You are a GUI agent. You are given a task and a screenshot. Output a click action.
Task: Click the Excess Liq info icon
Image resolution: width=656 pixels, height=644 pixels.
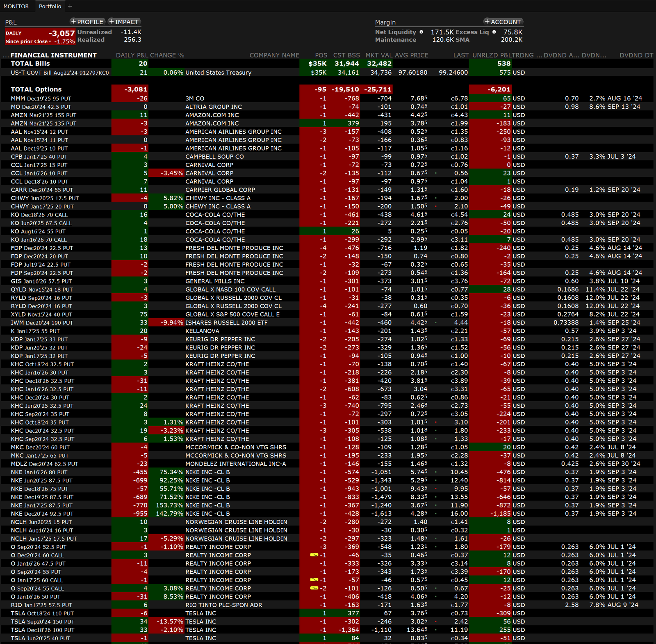click(494, 32)
